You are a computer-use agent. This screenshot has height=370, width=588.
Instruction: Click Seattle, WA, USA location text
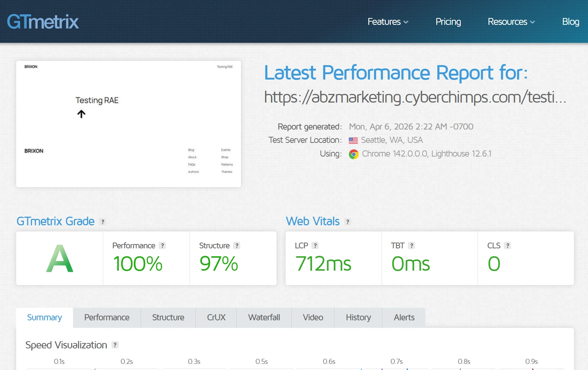(x=392, y=140)
